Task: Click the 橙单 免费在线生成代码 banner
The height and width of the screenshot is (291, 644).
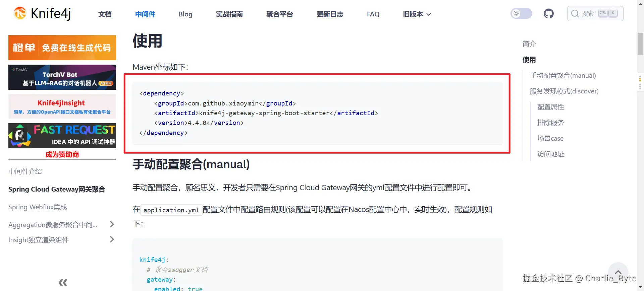Action: point(62,48)
